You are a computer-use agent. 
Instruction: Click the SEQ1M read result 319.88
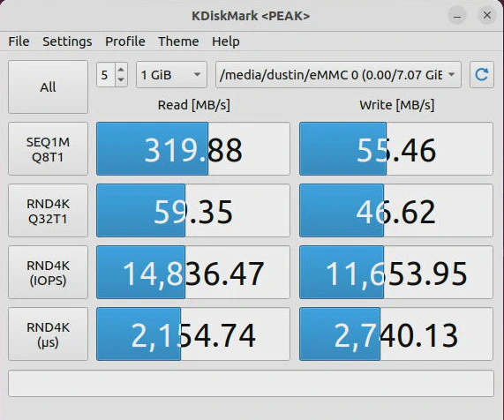193,149
